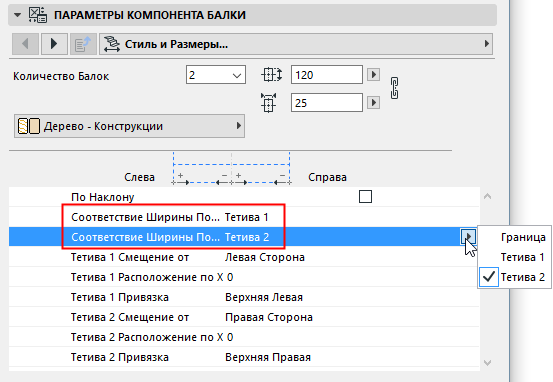The width and height of the screenshot is (553, 382).
Task: Open the Количество Балок dropdown
Action: (x=215, y=75)
